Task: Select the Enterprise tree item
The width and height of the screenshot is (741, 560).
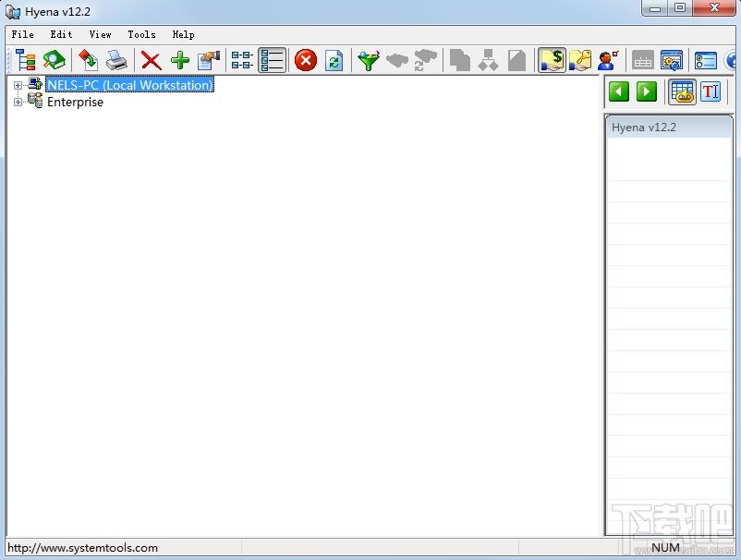Action: coord(75,102)
